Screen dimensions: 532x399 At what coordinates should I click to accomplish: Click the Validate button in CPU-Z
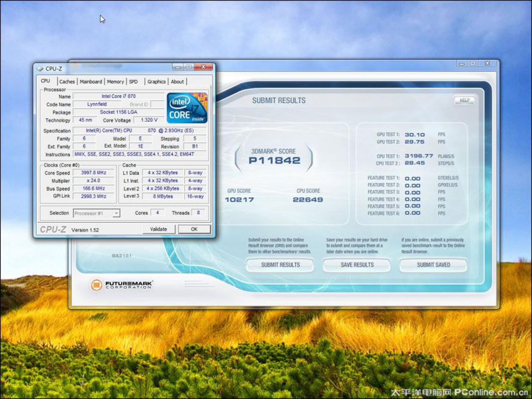click(158, 229)
